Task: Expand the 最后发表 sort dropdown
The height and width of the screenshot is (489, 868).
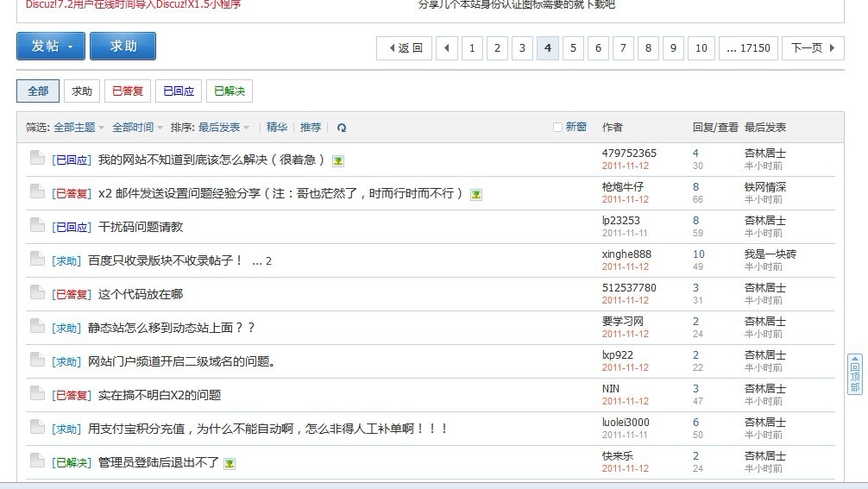Action: [x=223, y=128]
